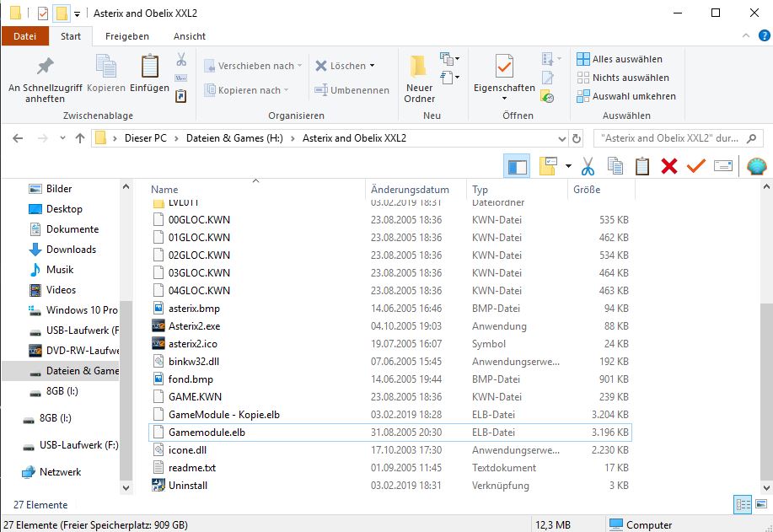The width and height of the screenshot is (773, 532).
Task: Go back with the back arrow
Action: [18, 138]
